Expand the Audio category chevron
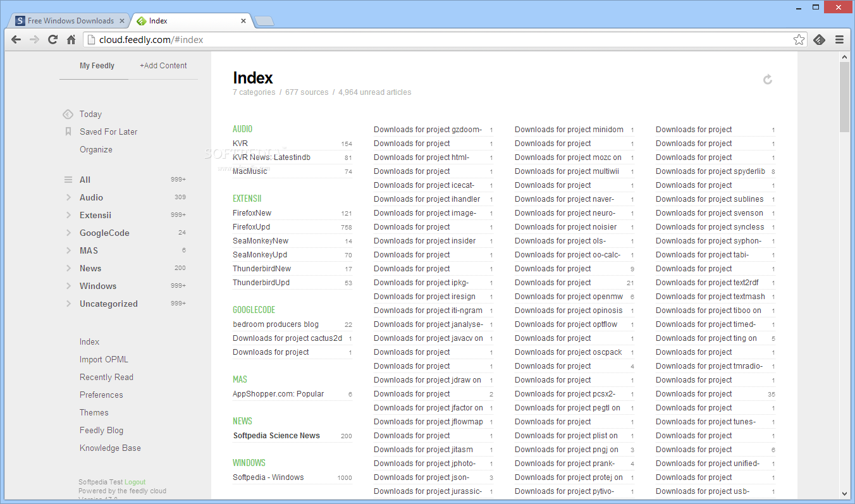 click(68, 197)
